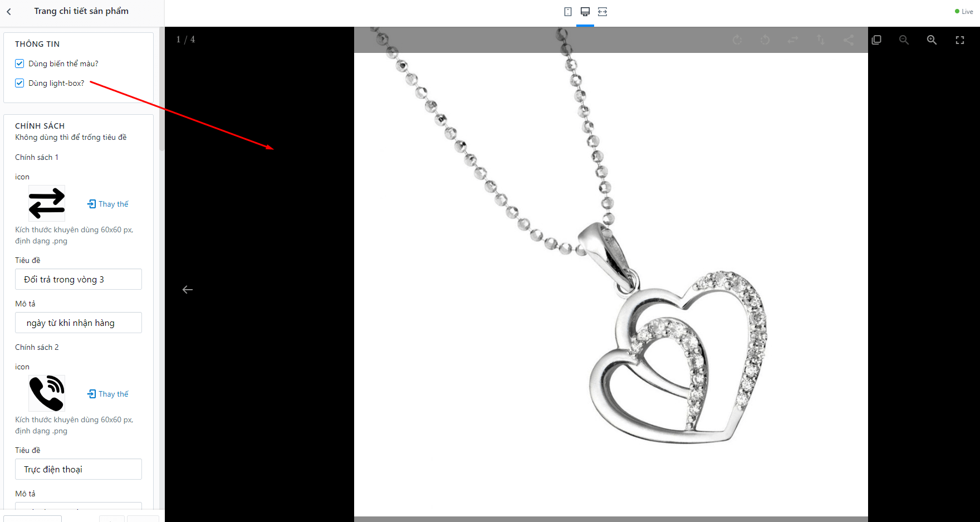
Task: Go to previous lightbox image
Action: 188,290
